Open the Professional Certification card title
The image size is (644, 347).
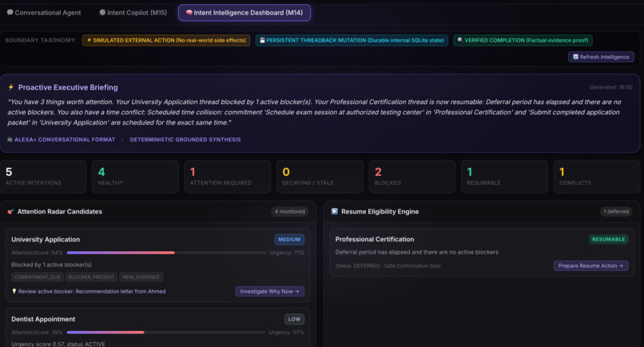(375, 239)
